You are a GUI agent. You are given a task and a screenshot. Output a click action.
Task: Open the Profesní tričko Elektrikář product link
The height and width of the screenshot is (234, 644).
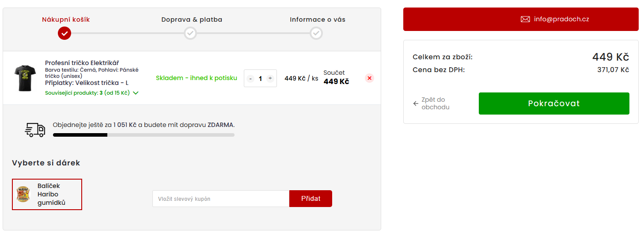pyautogui.click(x=82, y=63)
